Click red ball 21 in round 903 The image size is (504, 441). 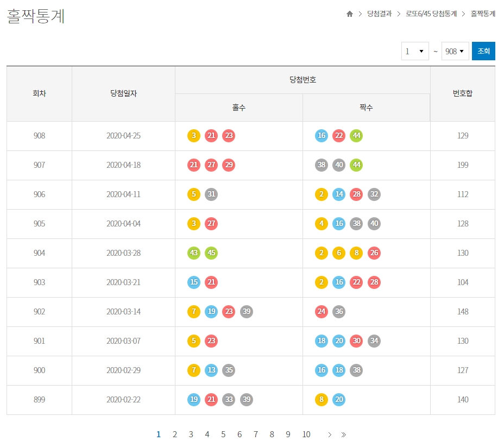pos(211,282)
